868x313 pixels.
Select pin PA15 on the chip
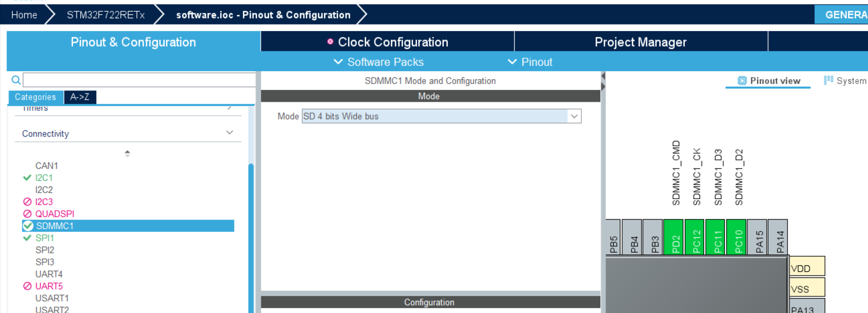[x=757, y=236]
